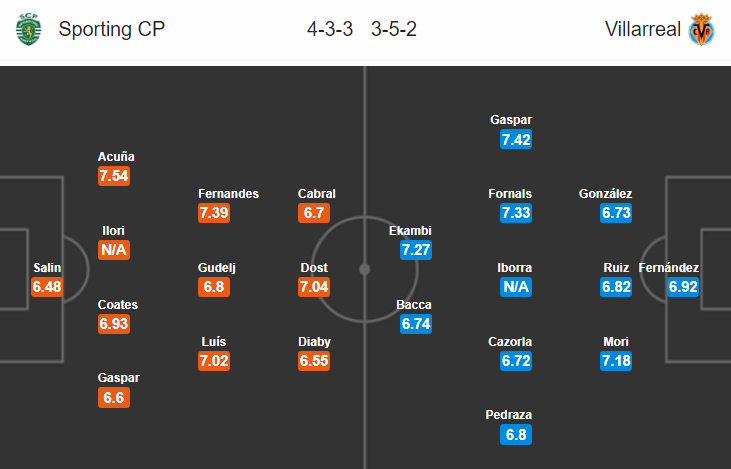Click the 4-3-3 formation label
731x469 pixels.
pos(330,29)
